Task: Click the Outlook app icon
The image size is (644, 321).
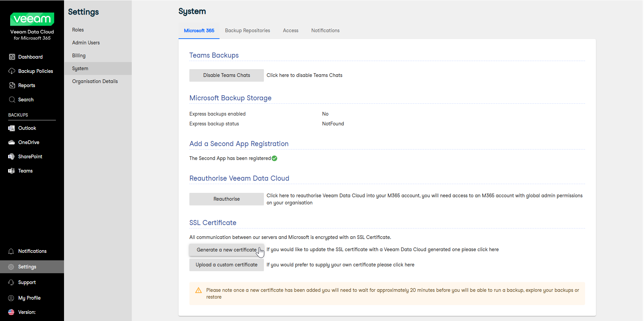Action: click(x=12, y=128)
